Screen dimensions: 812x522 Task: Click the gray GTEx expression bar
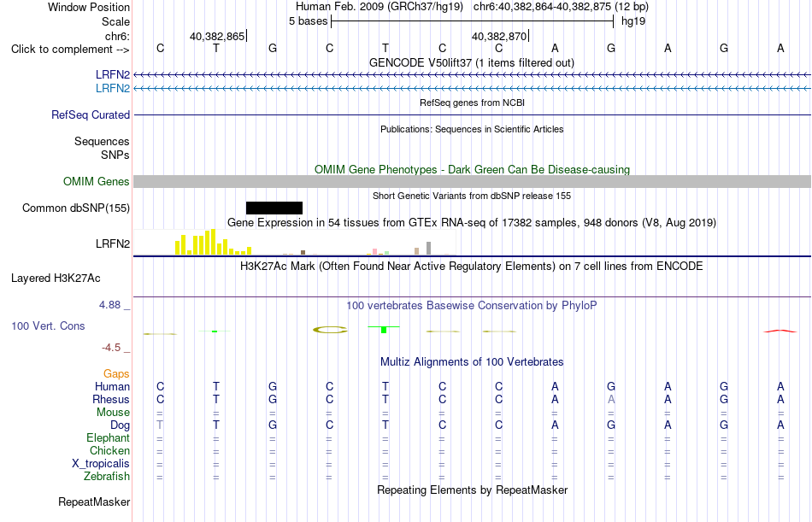click(x=429, y=248)
